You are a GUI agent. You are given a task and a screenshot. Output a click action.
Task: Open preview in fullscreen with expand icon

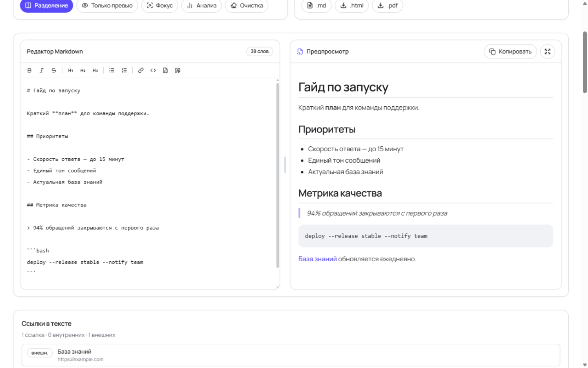tap(548, 52)
